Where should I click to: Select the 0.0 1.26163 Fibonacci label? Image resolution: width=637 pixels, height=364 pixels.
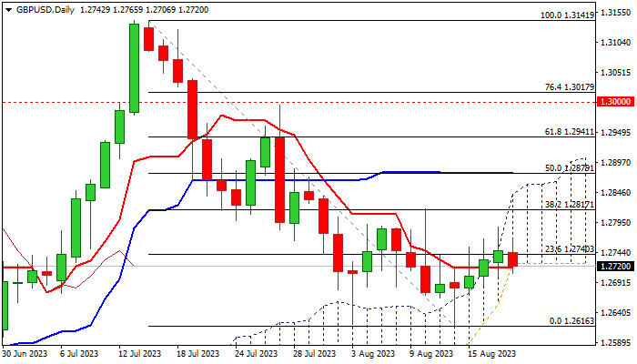571,321
